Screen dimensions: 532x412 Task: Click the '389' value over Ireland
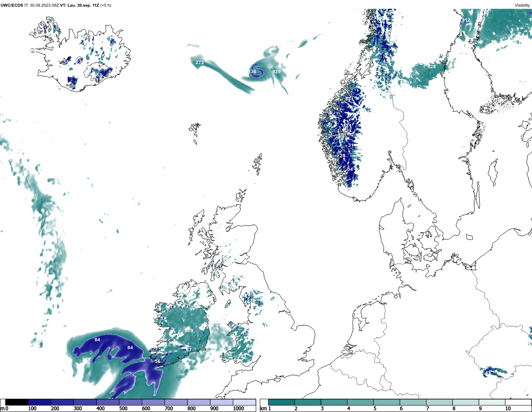[189, 331]
